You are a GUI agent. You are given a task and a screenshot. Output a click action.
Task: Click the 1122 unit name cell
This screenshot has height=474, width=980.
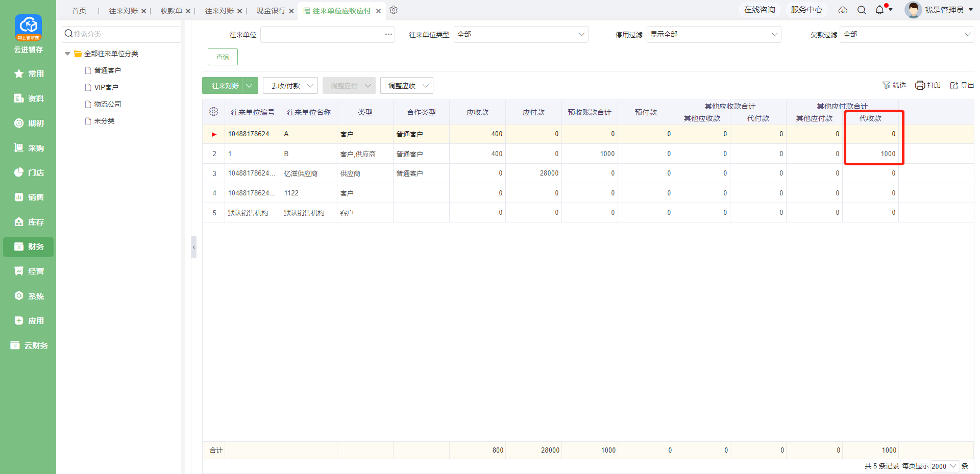(x=309, y=193)
